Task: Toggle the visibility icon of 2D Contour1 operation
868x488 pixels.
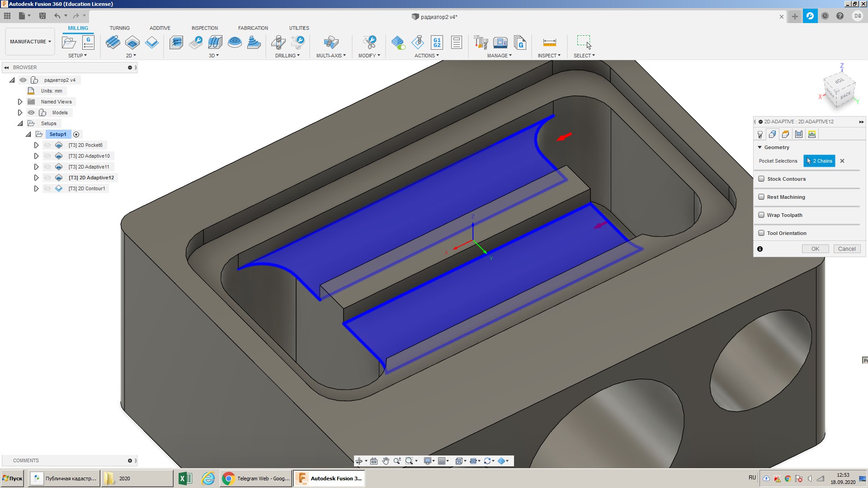Action: 47,188
